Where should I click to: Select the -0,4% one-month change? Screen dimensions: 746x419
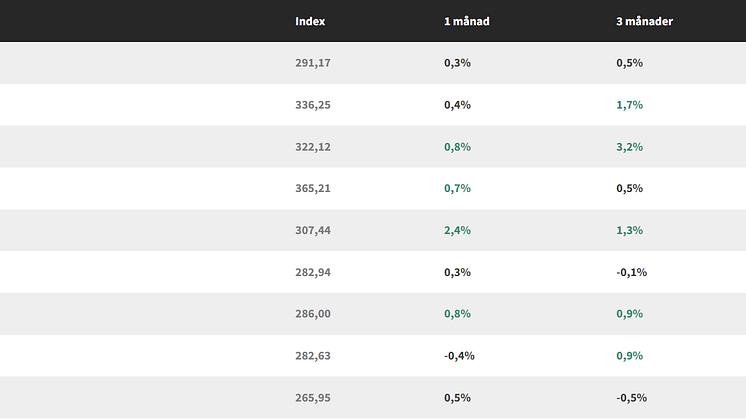pyautogui.click(x=459, y=356)
